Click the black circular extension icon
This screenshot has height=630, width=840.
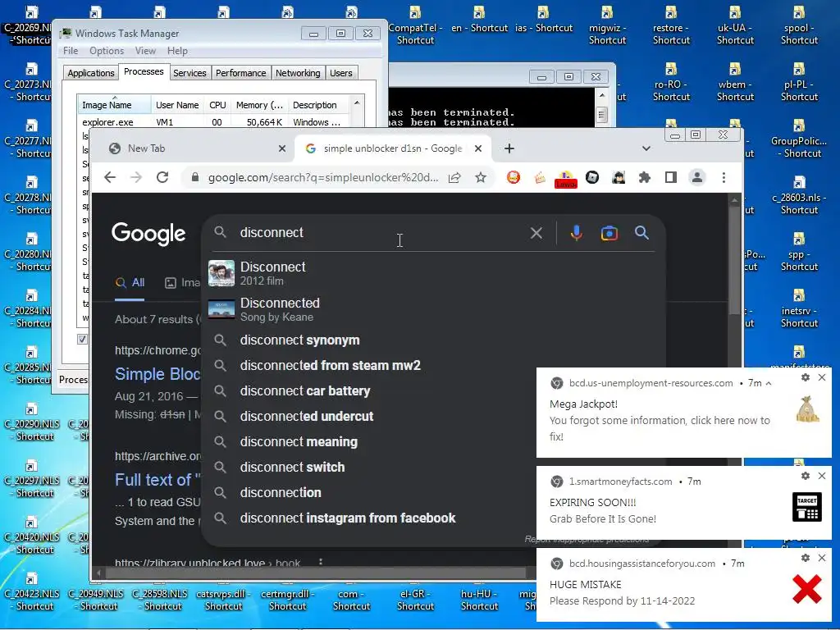[x=592, y=177]
